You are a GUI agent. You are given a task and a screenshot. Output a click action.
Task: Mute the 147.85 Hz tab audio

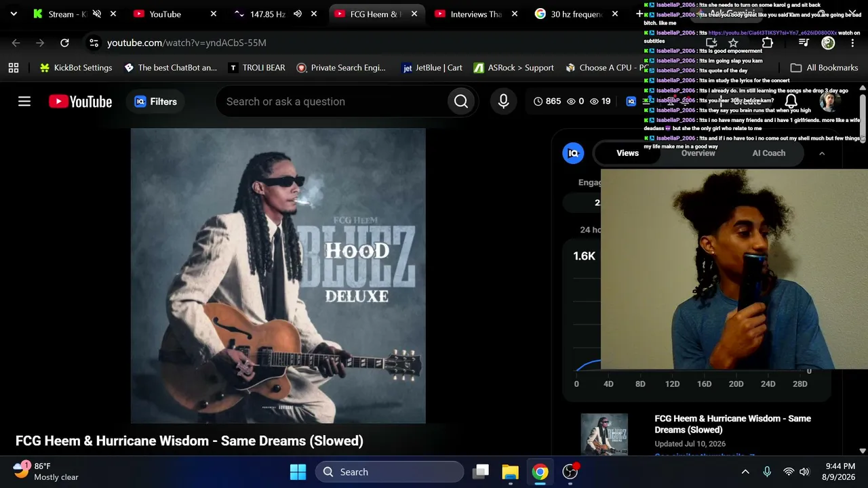pos(298,14)
